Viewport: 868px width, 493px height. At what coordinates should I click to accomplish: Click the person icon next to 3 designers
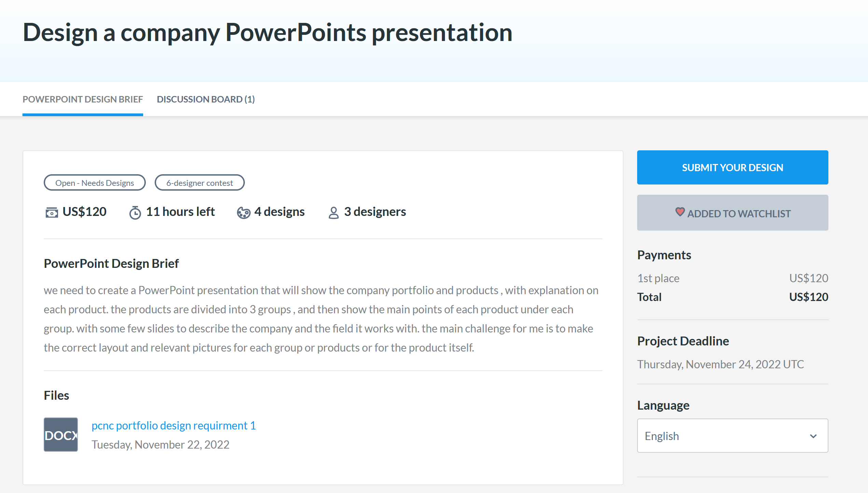[333, 212]
